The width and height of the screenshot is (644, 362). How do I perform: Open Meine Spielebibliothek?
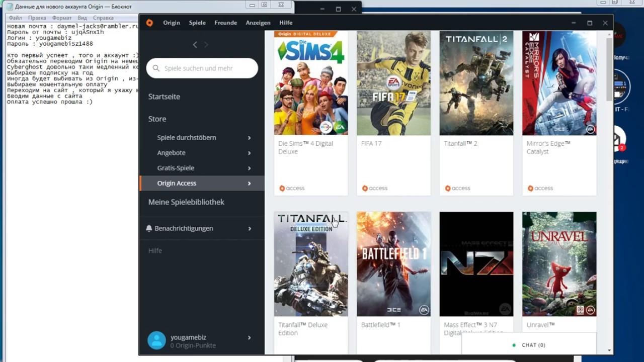186,202
